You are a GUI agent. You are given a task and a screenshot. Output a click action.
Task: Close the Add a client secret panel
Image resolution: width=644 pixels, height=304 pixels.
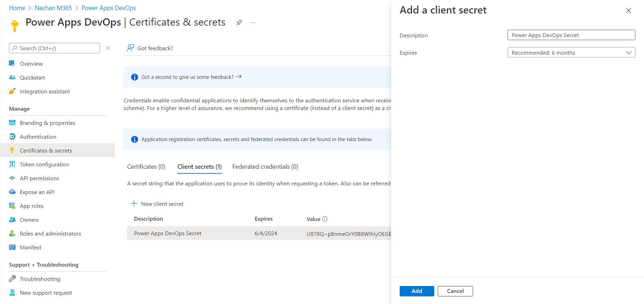point(628,11)
